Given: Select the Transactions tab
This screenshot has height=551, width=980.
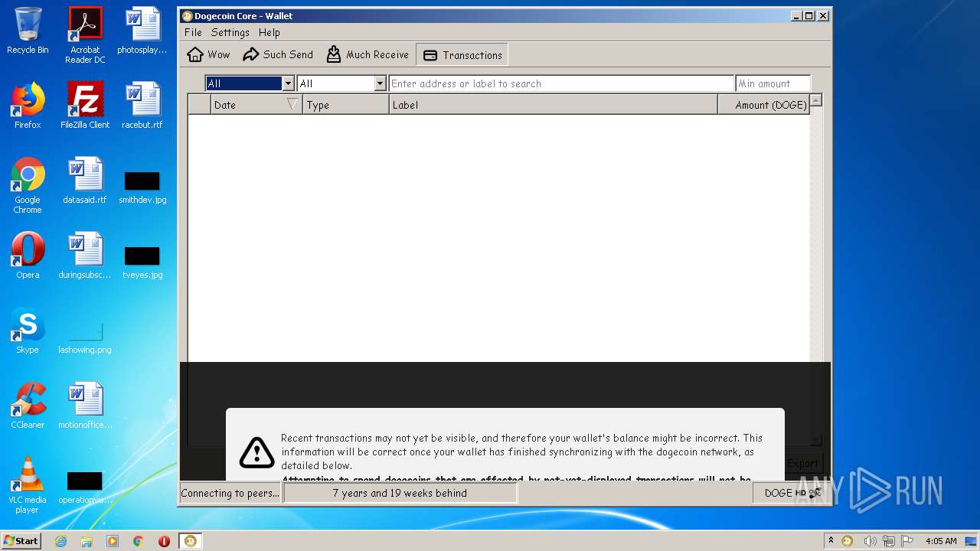Looking at the screenshot, I should 462,54.
